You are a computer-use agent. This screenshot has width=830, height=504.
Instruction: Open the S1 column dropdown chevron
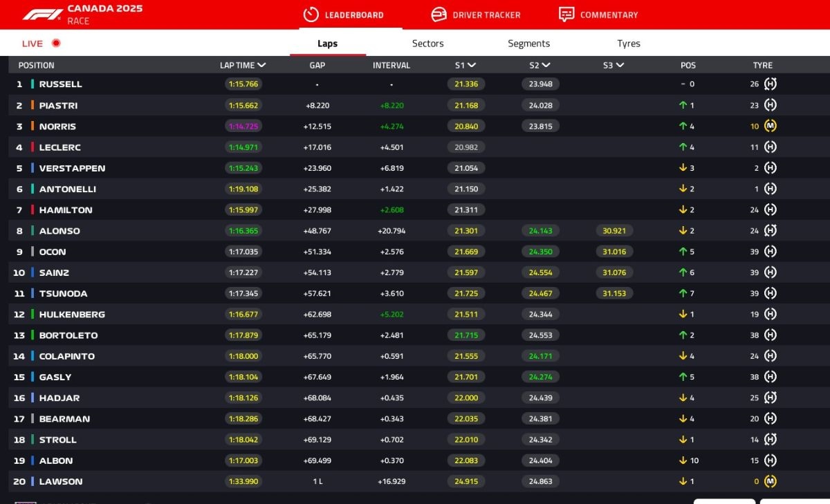(x=472, y=65)
